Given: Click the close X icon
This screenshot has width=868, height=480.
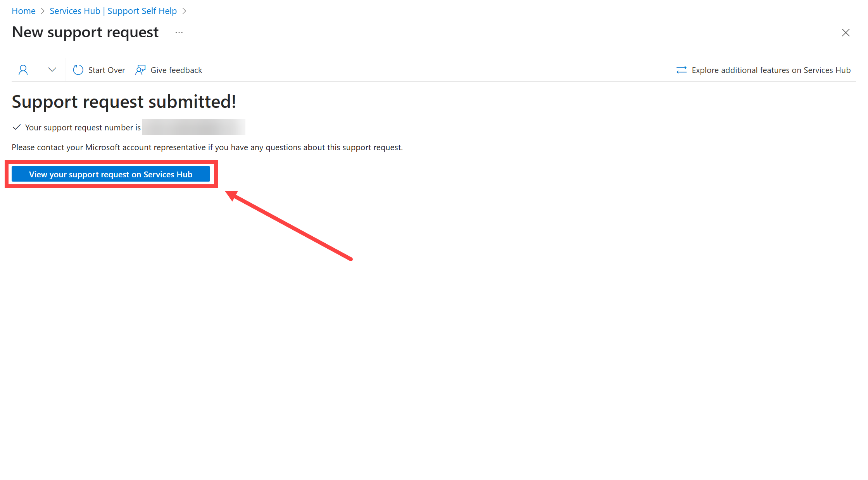Looking at the screenshot, I should point(846,33).
